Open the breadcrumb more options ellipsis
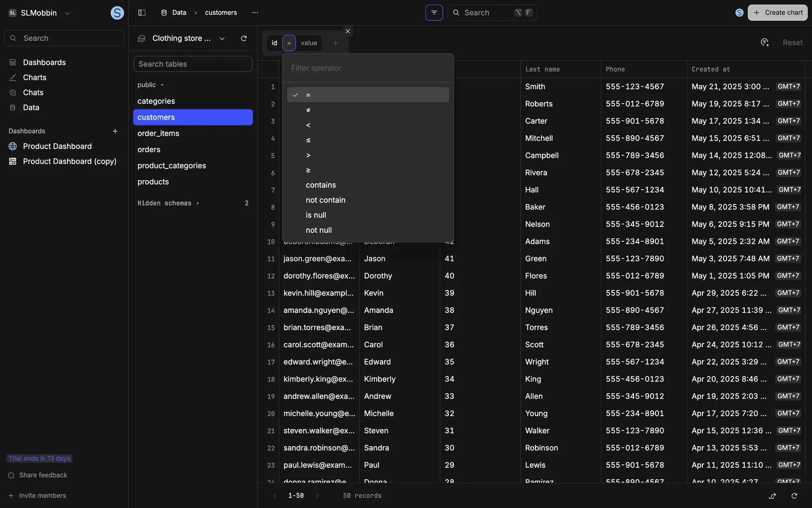Viewport: 812px width, 508px height. 255,13
